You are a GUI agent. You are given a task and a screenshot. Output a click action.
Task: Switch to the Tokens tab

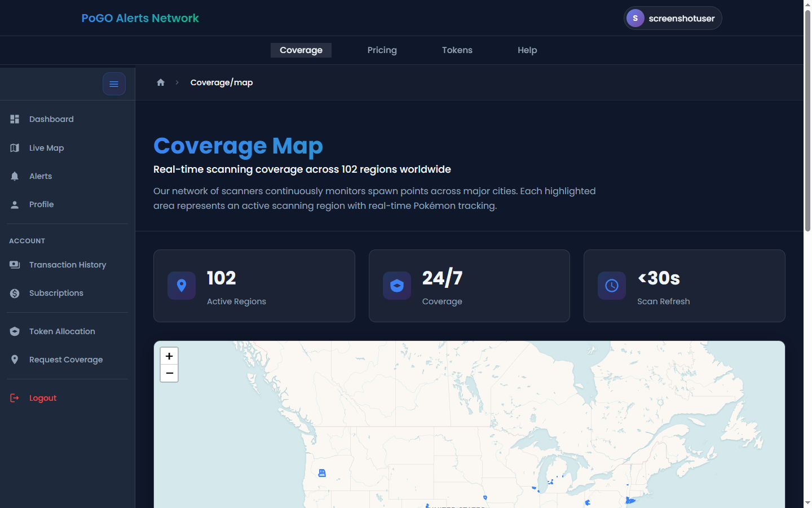pyautogui.click(x=457, y=50)
